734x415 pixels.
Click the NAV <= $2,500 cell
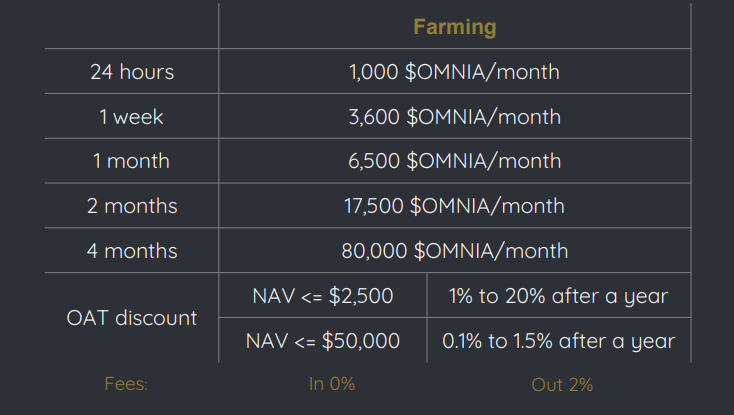pos(323,296)
